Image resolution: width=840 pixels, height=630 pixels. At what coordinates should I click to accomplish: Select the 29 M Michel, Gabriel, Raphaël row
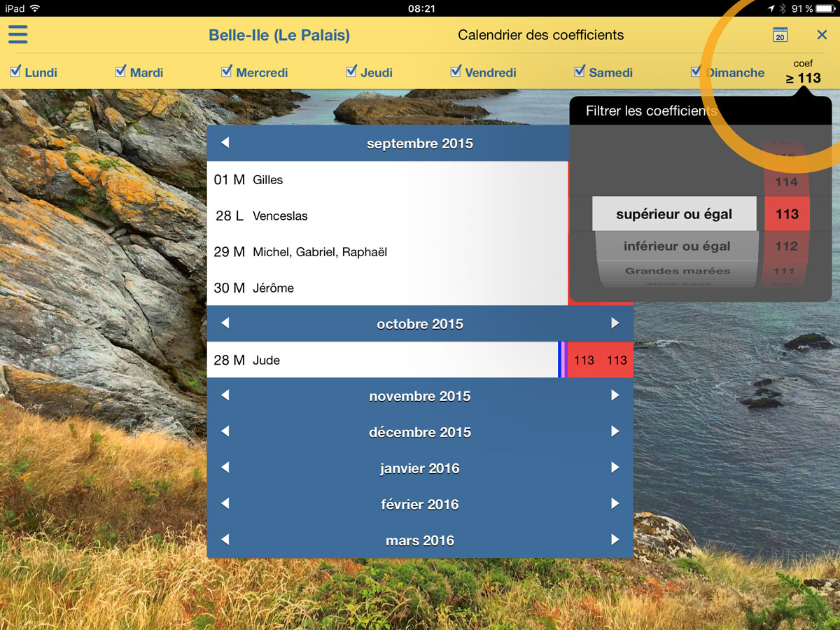click(x=387, y=252)
